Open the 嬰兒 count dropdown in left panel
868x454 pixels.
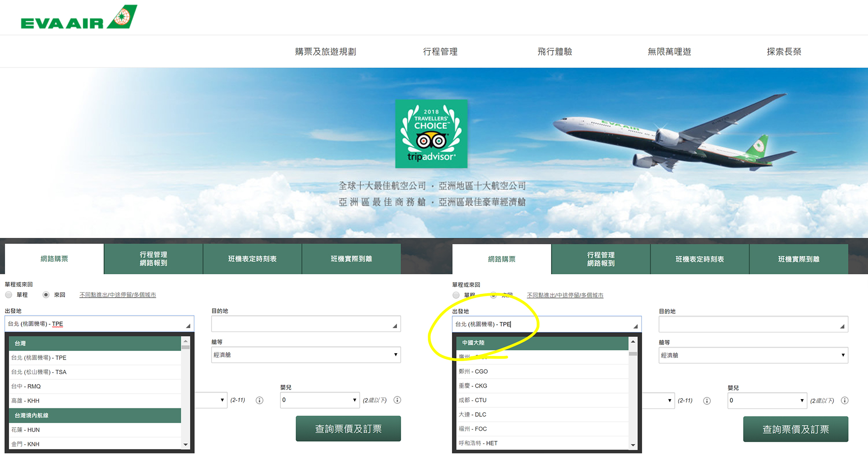click(319, 400)
